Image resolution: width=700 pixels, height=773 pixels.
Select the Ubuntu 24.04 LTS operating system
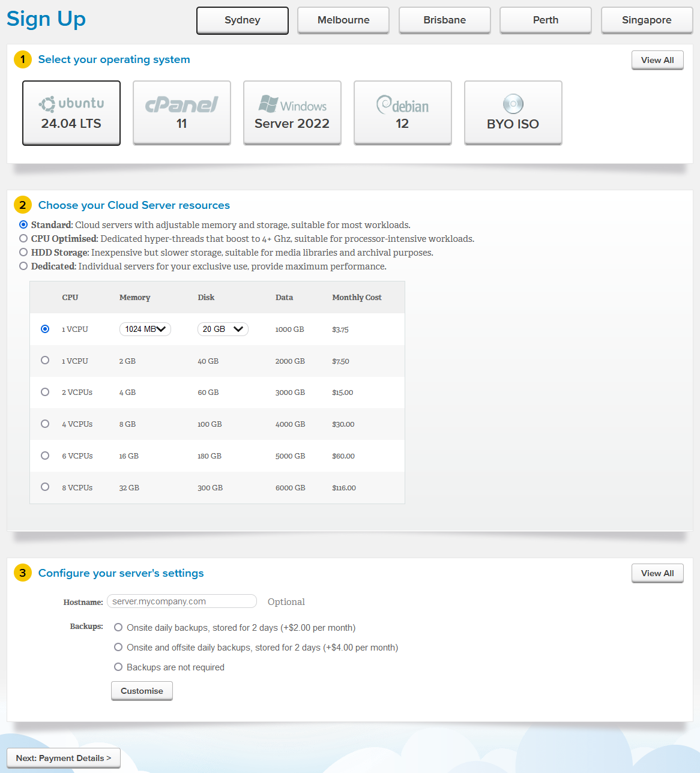tap(71, 113)
